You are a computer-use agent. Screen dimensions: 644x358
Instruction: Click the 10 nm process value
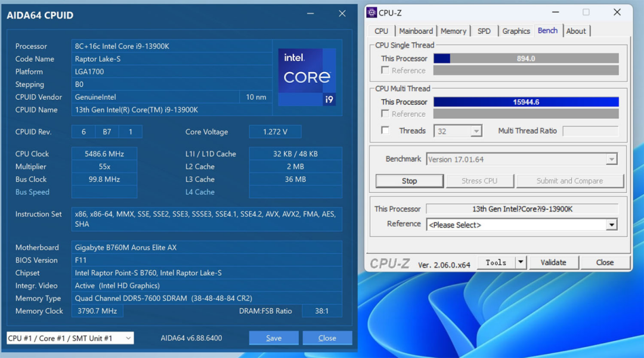click(256, 96)
